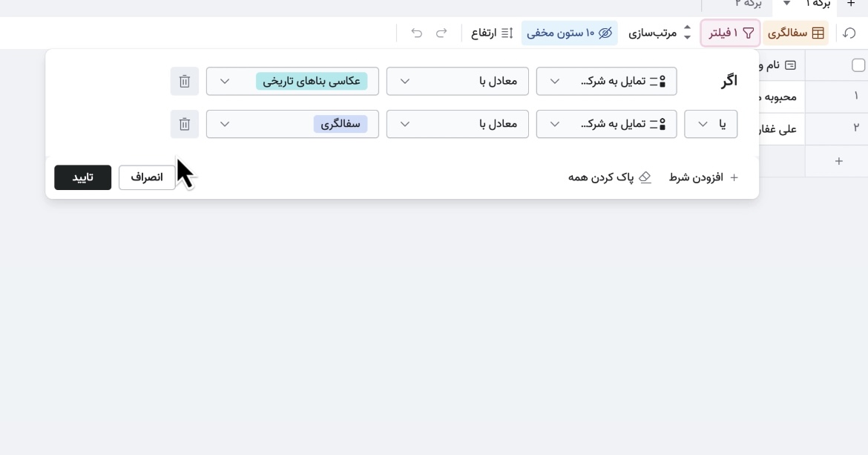868x455 pixels.
Task: Open the ارتفاع row height option
Action: [492, 33]
